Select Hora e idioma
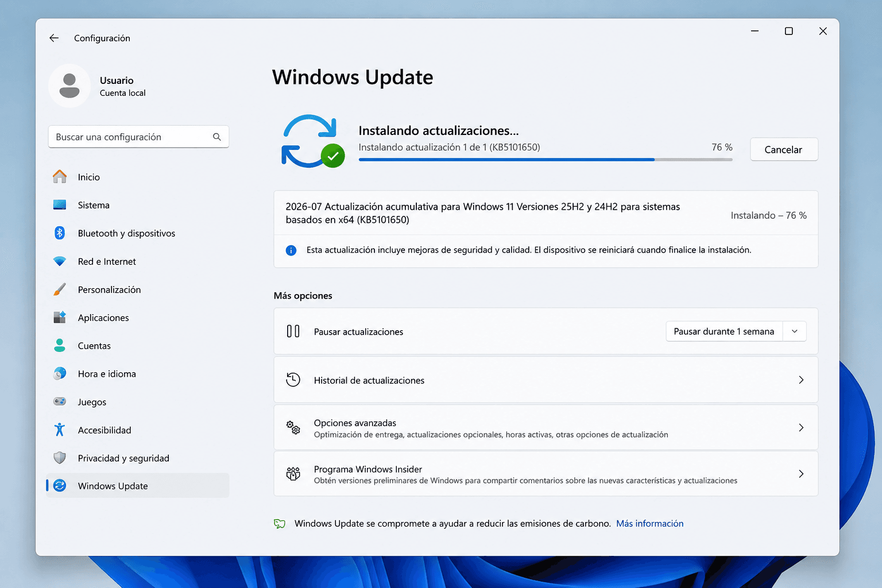 (138, 374)
